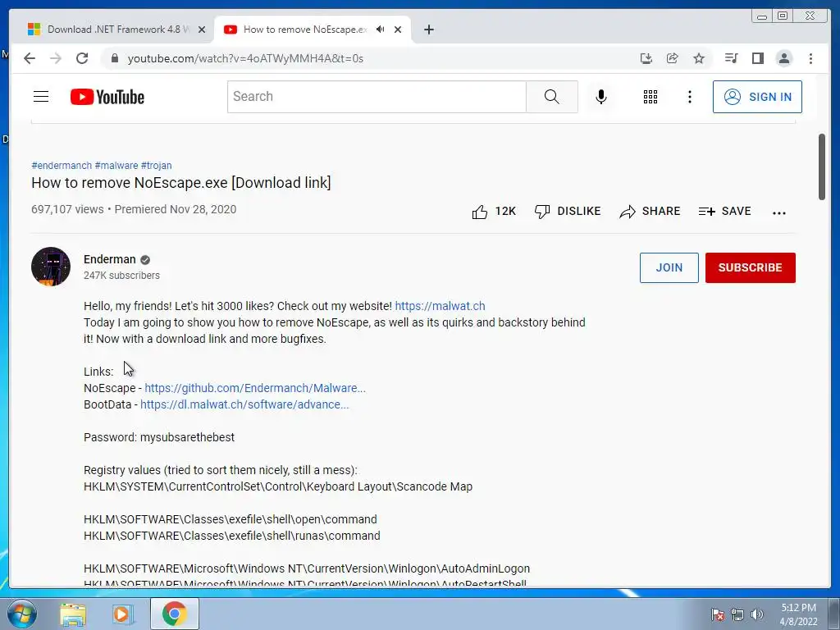
Task: Open the volume speaker tray icon
Action: (756, 614)
